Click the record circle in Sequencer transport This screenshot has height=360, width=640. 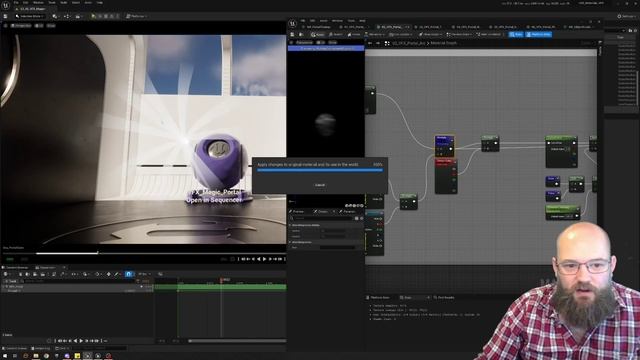pyautogui.click(x=49, y=340)
